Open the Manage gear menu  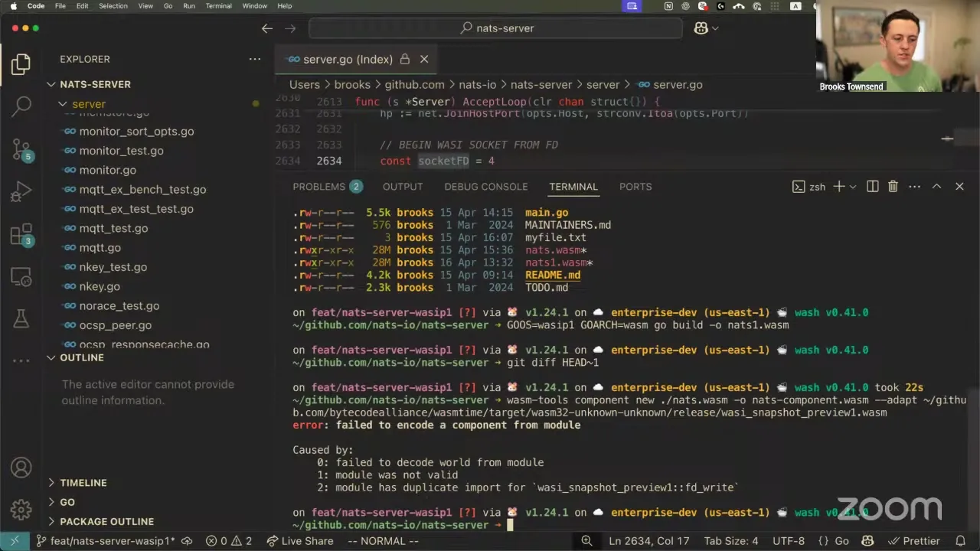coord(21,509)
